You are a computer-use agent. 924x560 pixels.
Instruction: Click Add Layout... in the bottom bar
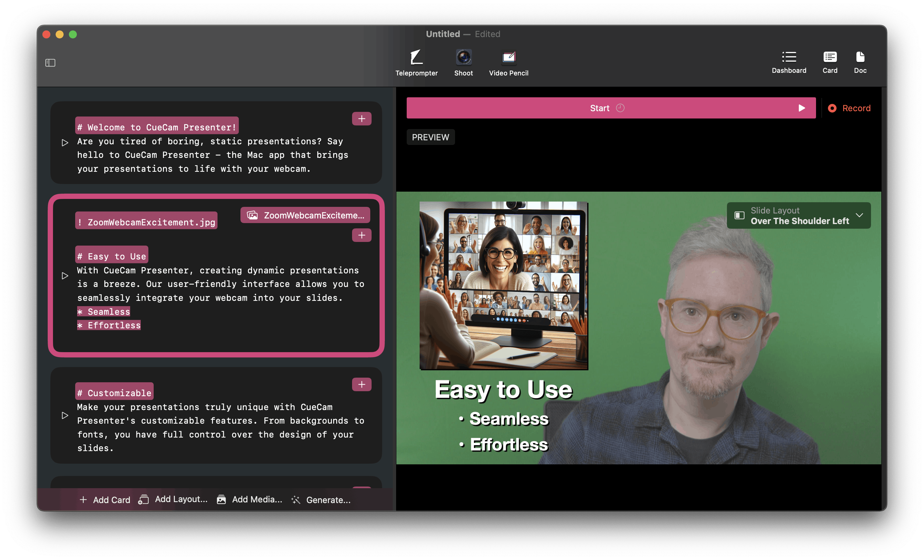tap(173, 500)
